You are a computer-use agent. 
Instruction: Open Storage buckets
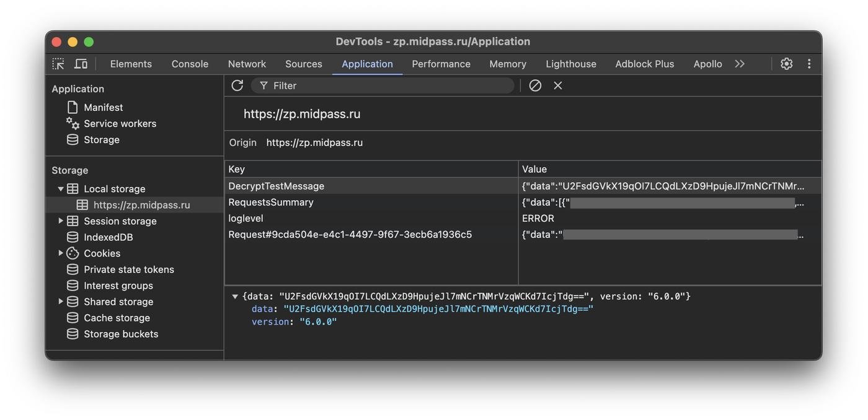[x=120, y=334]
